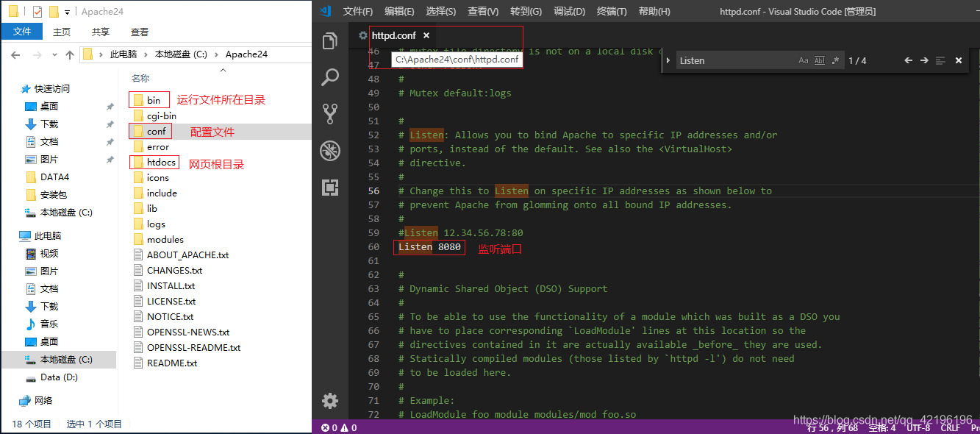Image resolution: width=980 pixels, height=434 pixels.
Task: Toggle Match Whole Word in find widget
Action: (x=820, y=60)
